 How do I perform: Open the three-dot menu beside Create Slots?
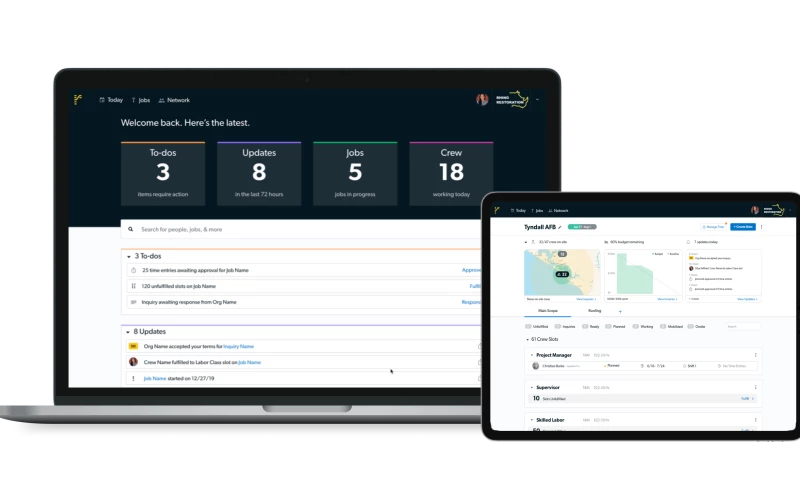762,227
